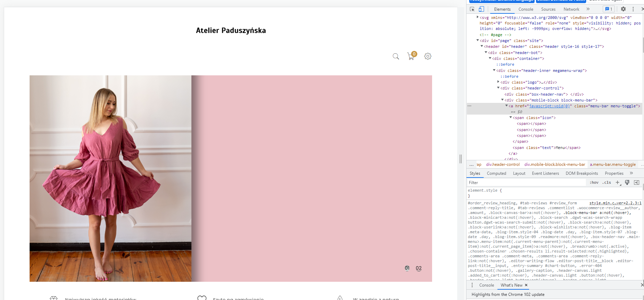644x300 pixels.
Task: Switch to the Console tab in top bar
Action: [x=526, y=9]
